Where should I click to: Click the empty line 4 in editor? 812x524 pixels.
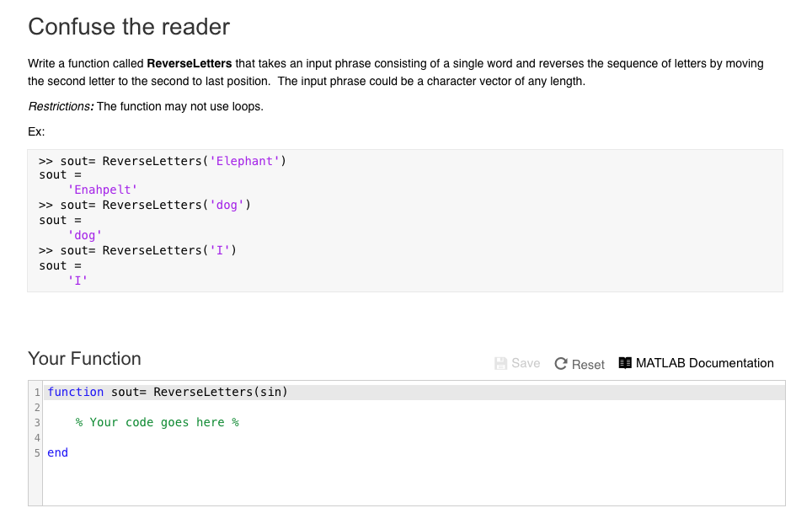pos(168,437)
